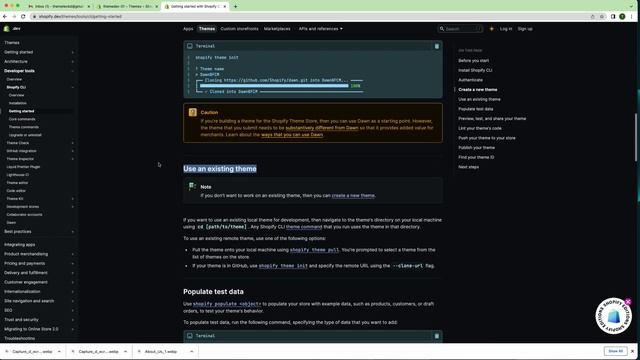Screen dimensions: 640x360
Task: Close the downloads bar
Action: coord(633,351)
